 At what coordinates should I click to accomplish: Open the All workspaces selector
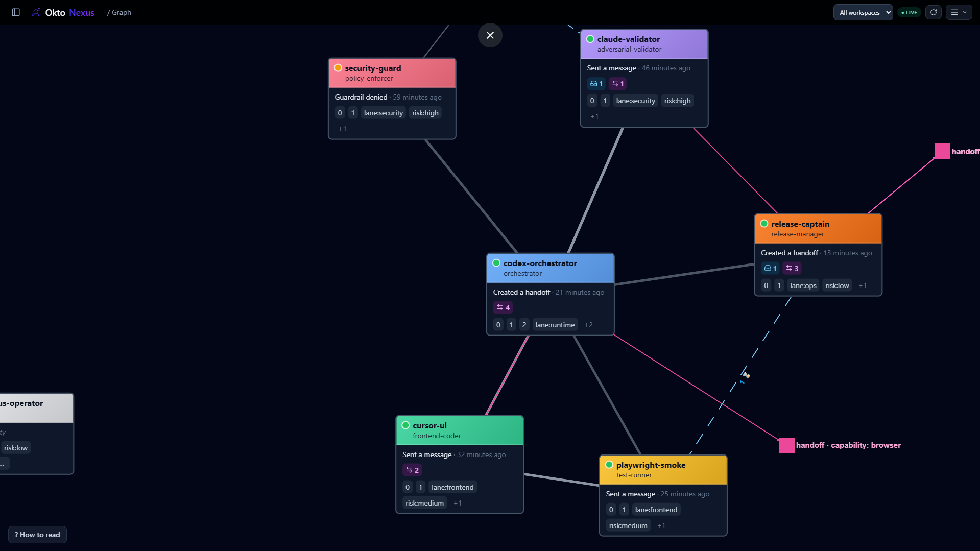pyautogui.click(x=863, y=12)
